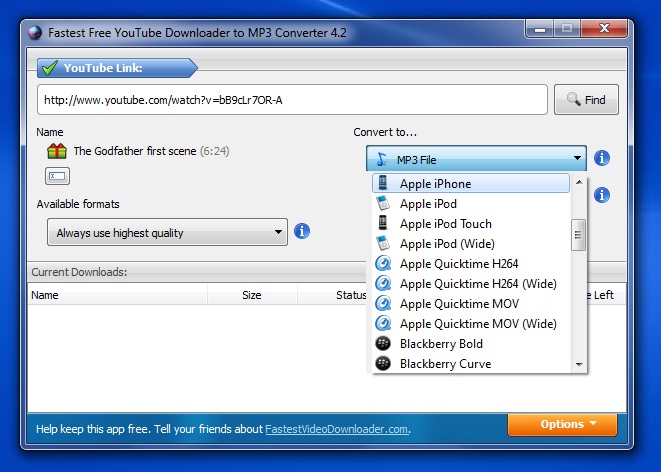Click the Quicktime icon beside Apple Quicktime MOV (Wide)
Image resolution: width=661 pixels, height=472 pixels.
[383, 323]
